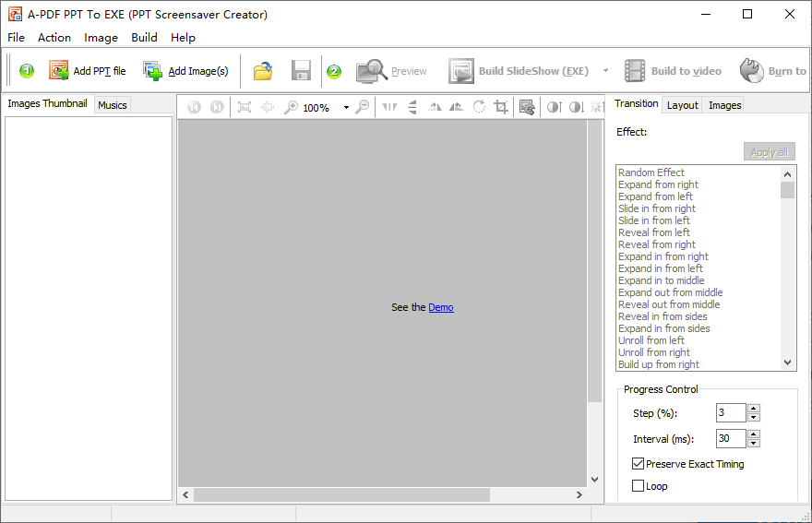The height and width of the screenshot is (523, 812).
Task: Open the Build SlideShow (EXE) dropdown arrow
Action: point(605,71)
